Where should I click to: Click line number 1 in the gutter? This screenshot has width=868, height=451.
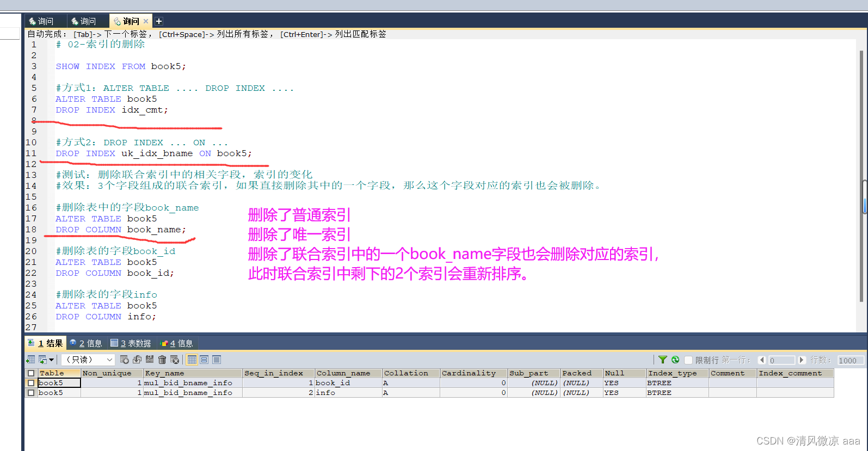point(34,45)
